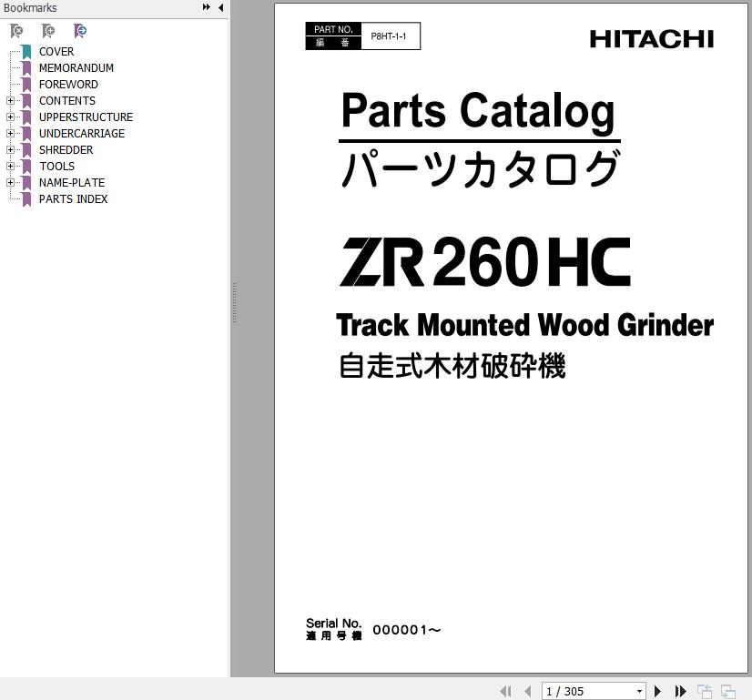The image size is (752, 700).
Task: Expand the CONTENTS bookmark
Action: tap(10, 101)
